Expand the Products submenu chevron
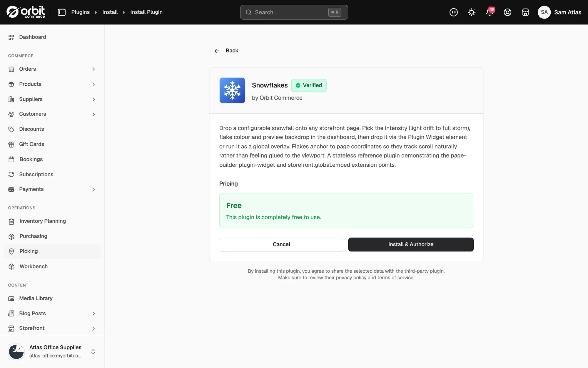This screenshot has height=368, width=588. (x=93, y=84)
